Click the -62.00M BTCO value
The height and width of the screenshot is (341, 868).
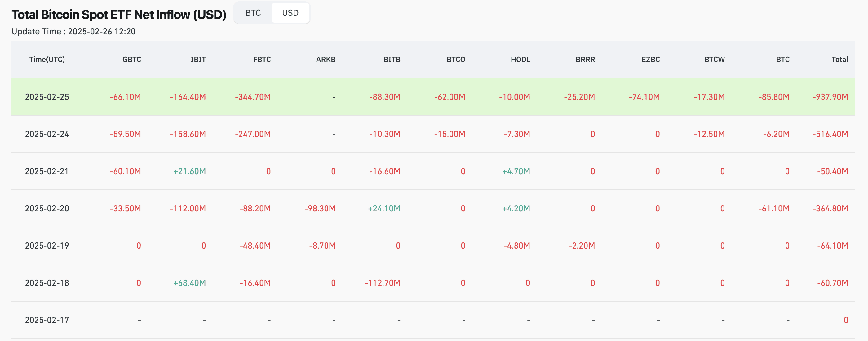tap(449, 97)
